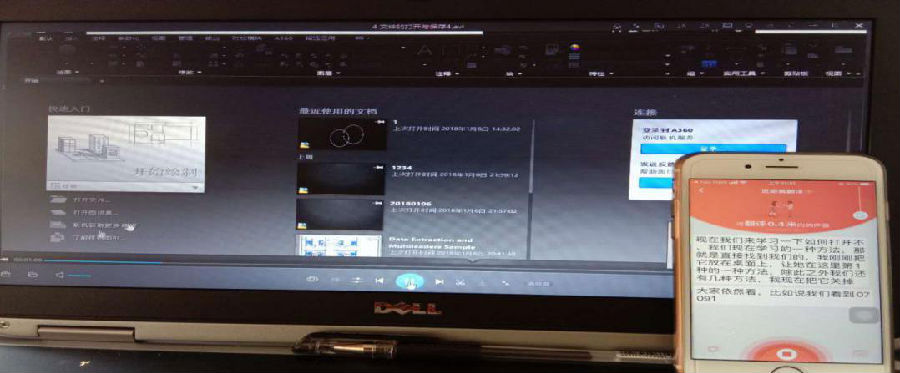Click the scissors clip icon in player controls

tap(460, 282)
